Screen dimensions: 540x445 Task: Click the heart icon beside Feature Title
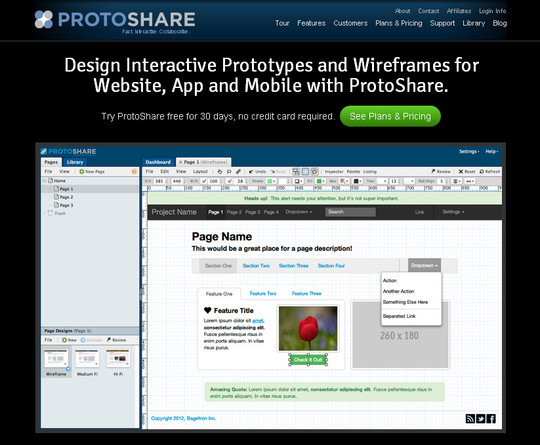pos(207,310)
